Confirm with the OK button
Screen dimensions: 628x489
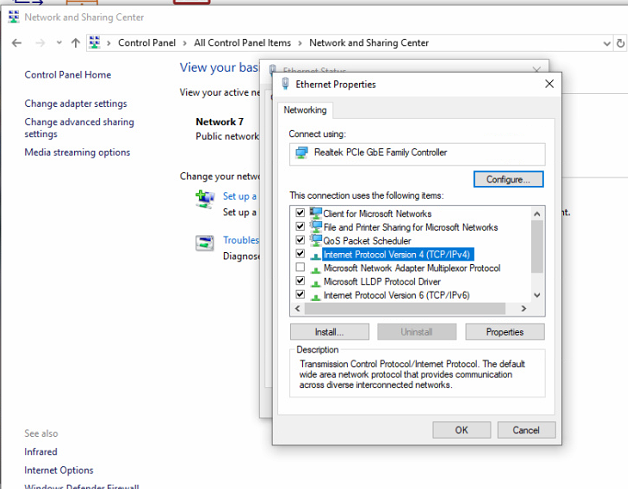[461, 430]
